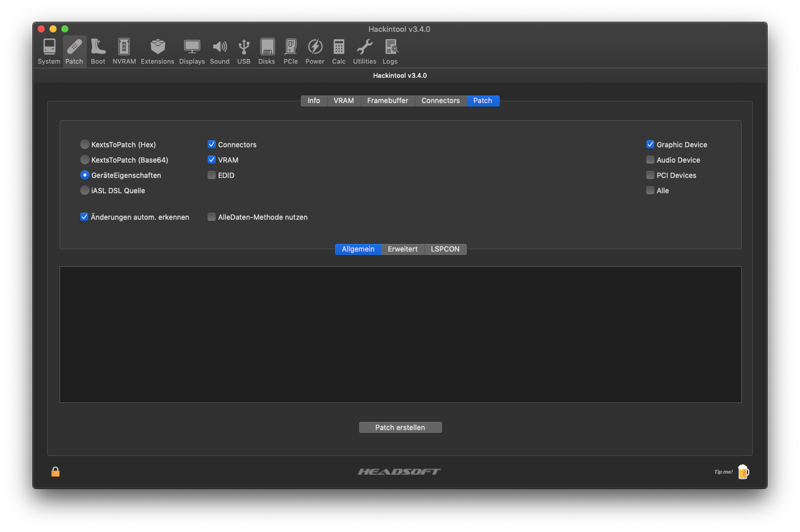Screen dimensions: 800x532
Task: Open the Displays section
Action: (192, 51)
